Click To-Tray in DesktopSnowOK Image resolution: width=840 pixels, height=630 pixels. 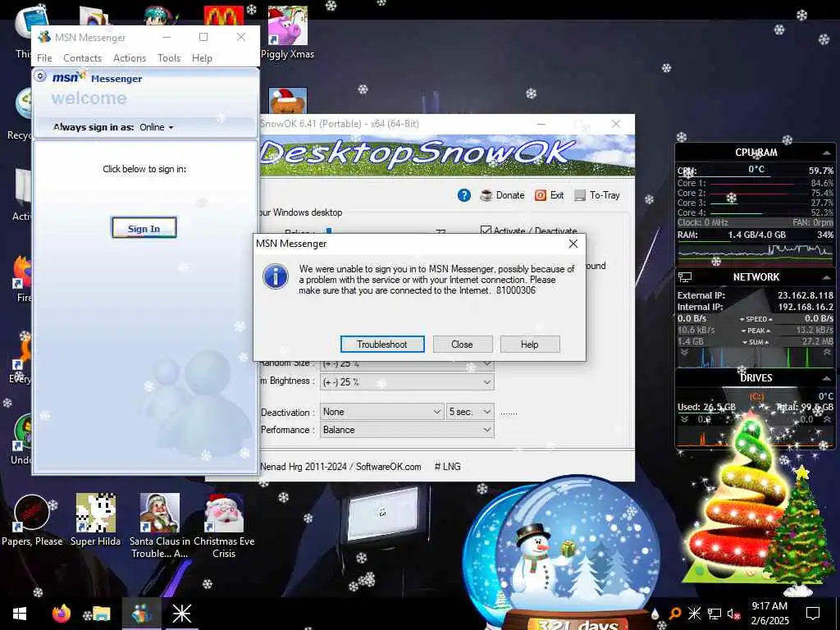pos(597,195)
